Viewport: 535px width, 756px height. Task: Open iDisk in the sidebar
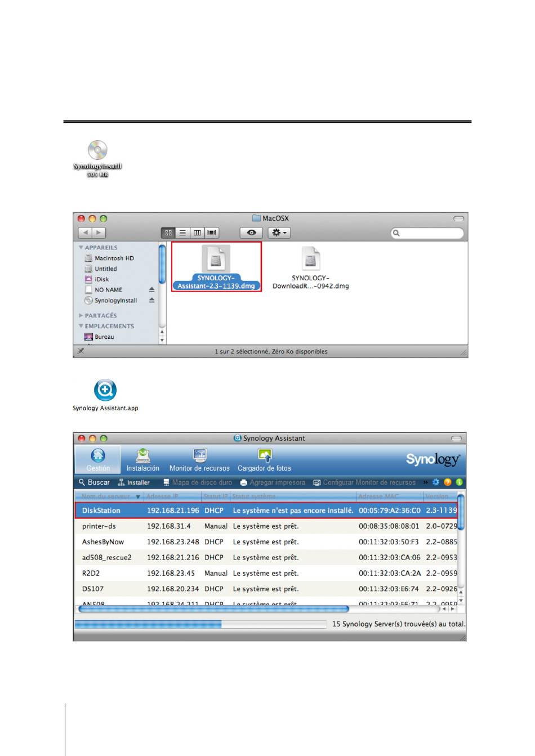pyautogui.click(x=97, y=279)
